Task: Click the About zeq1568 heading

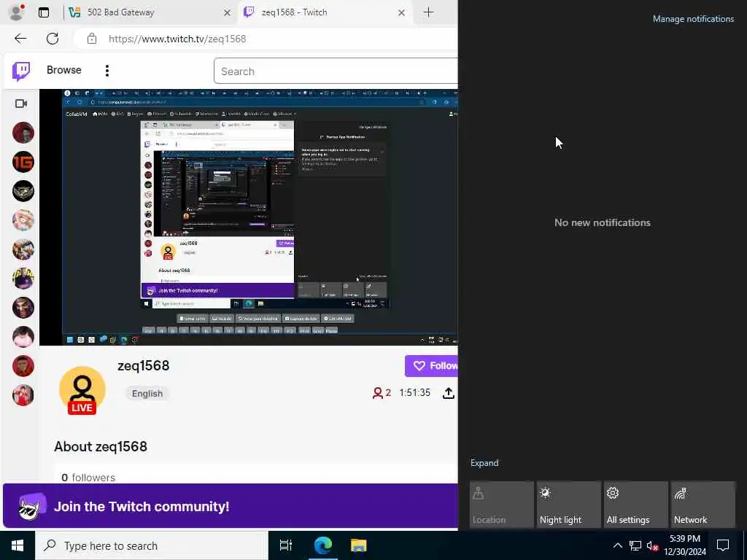Action: [101, 446]
